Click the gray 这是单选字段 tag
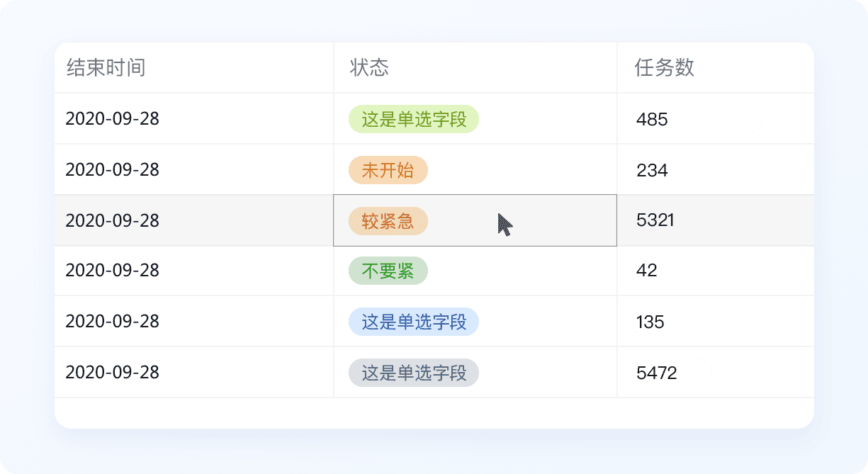Screen dimensions: 868x474 tap(414, 373)
